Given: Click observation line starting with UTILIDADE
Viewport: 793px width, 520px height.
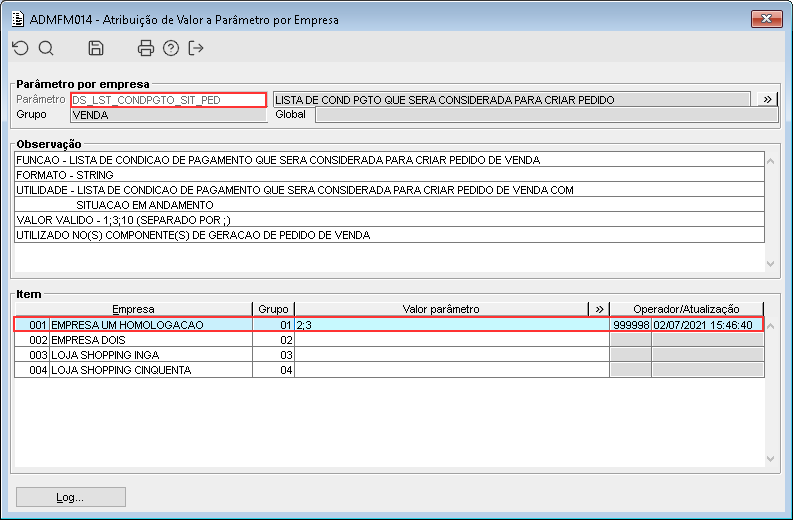Looking at the screenshot, I should pos(389,190).
